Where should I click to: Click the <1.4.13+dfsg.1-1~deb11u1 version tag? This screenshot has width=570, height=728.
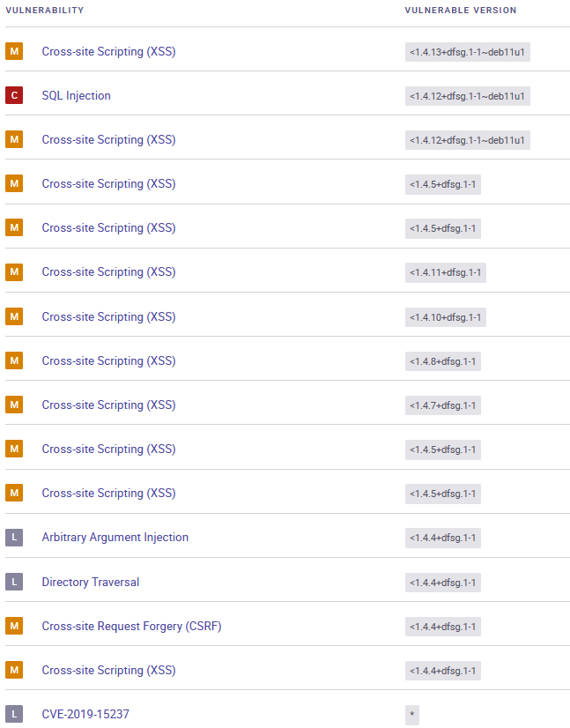[468, 52]
